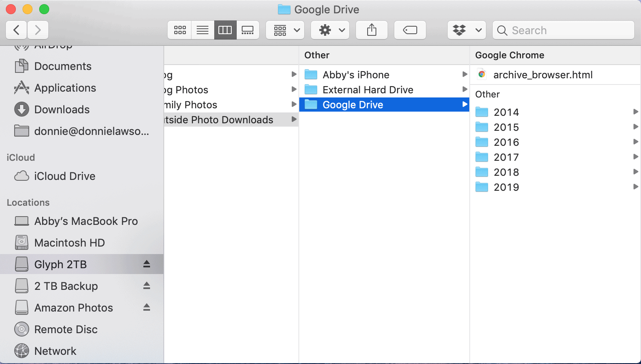Select Macintosh HD in the sidebar
The image size is (641, 364).
[x=82, y=243]
